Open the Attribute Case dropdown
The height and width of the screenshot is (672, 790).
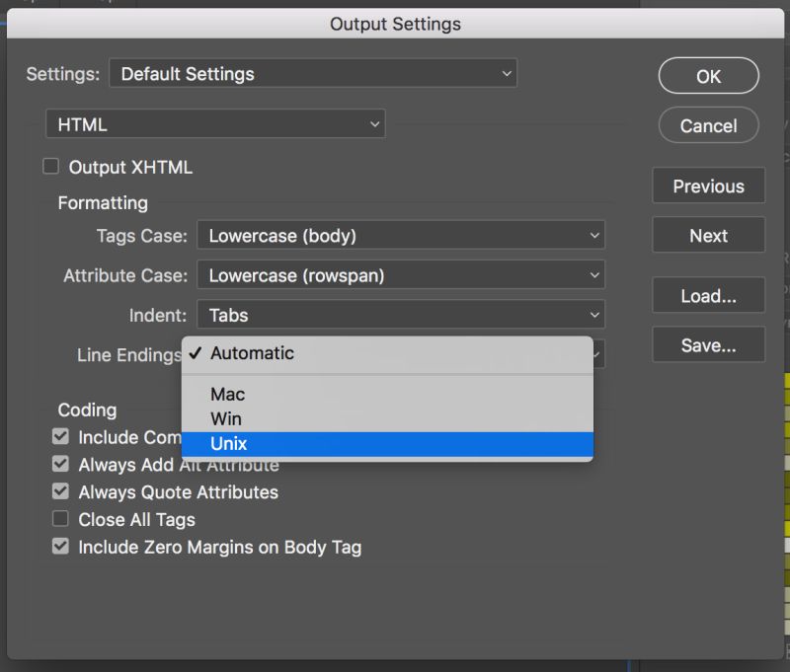tap(401, 276)
